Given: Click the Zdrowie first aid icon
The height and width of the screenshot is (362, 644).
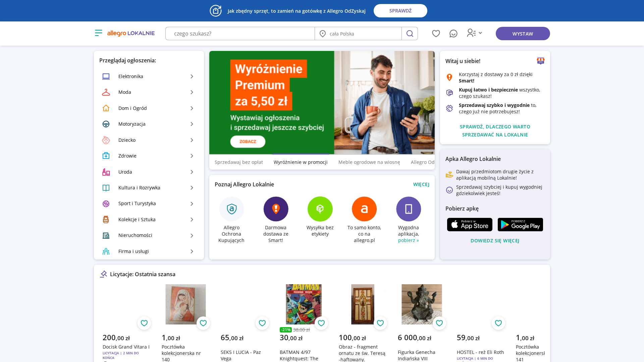Looking at the screenshot, I should (x=106, y=156).
